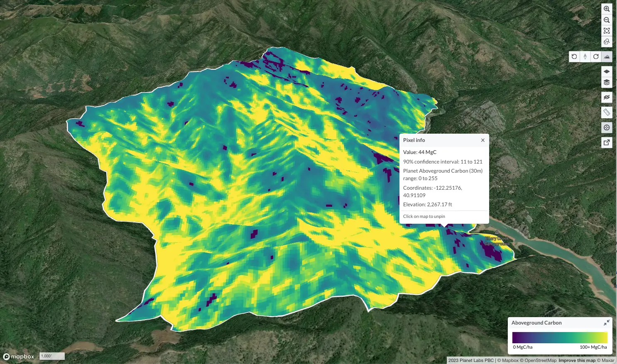Open map in external window
This screenshot has width=617, height=364.
[607, 142]
